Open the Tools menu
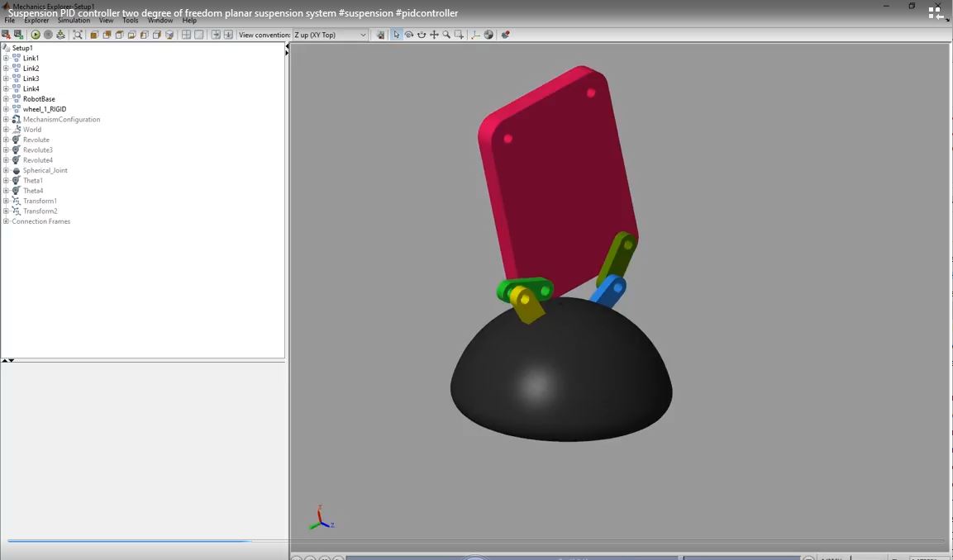Screen dimensions: 953x560 point(130,21)
